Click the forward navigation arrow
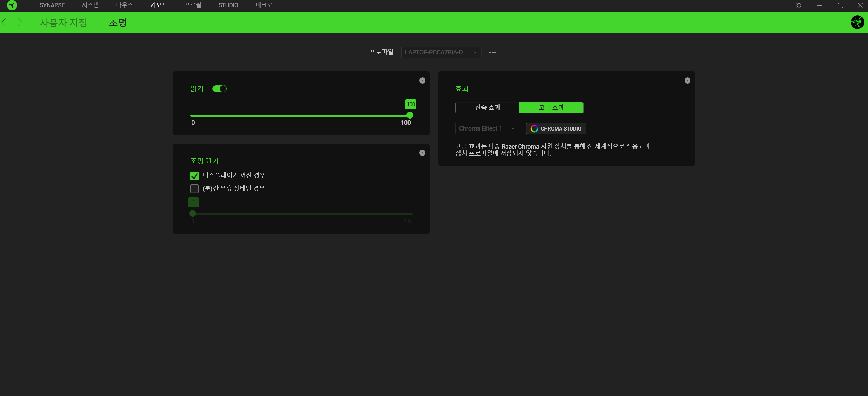Image resolution: width=868 pixels, height=396 pixels. click(x=20, y=23)
